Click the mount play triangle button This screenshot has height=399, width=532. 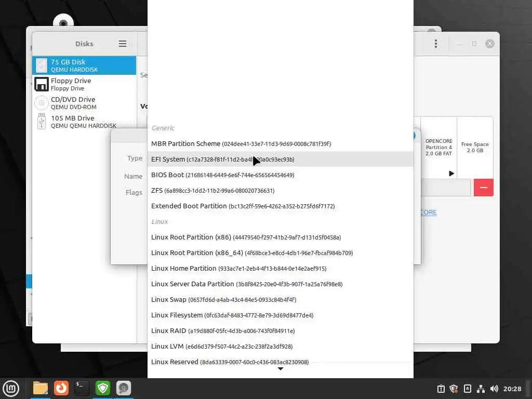[x=451, y=174]
